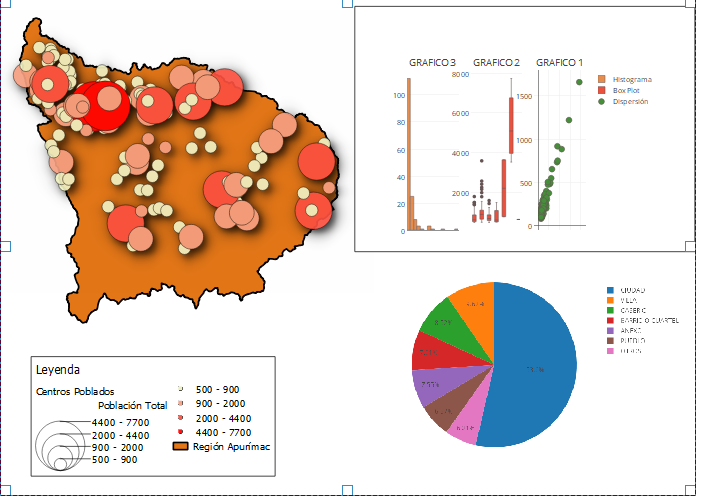Click the red BARRIO O CUARTEL legend square
The width and height of the screenshot is (703, 500).
[x=609, y=321]
